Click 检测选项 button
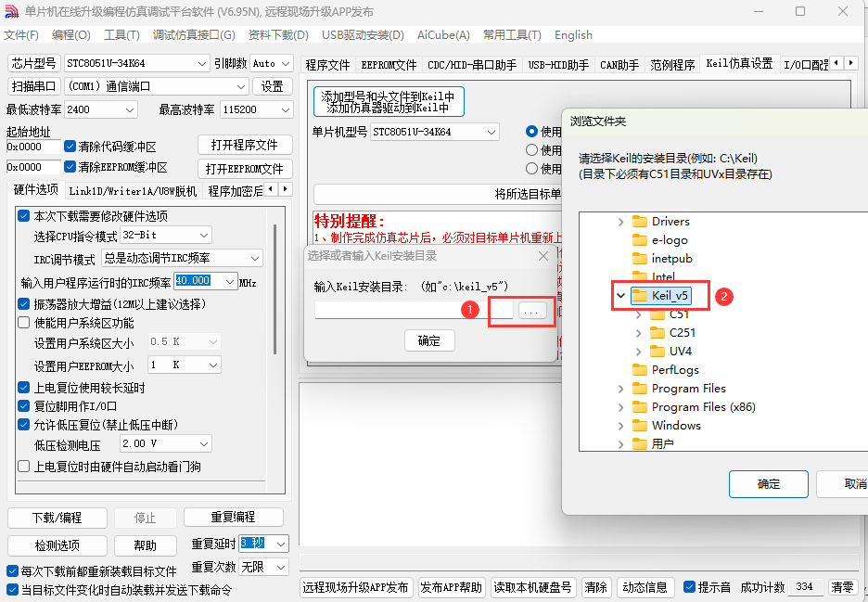 57,545
